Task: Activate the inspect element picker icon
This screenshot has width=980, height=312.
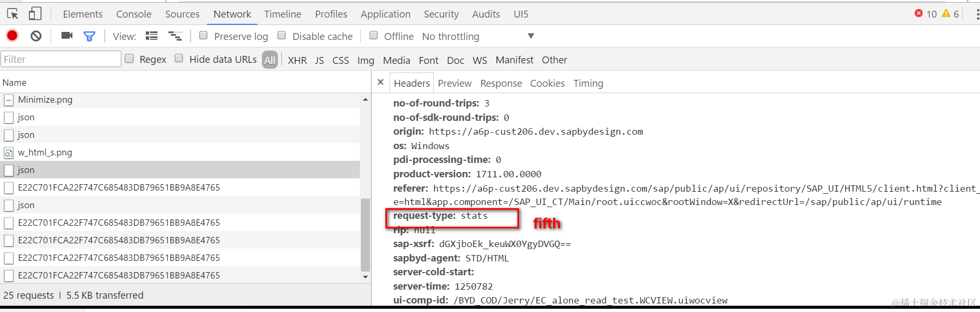Action: (x=13, y=14)
